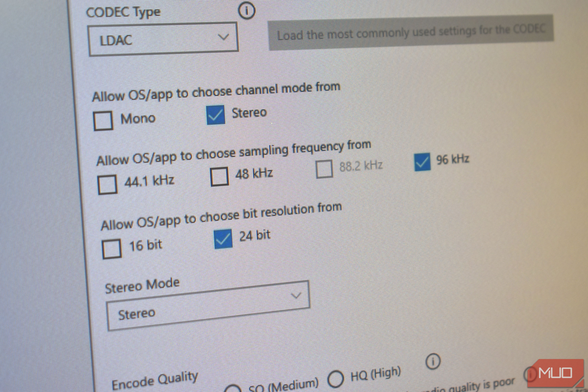This screenshot has height=392, width=588.
Task: Uncheck the Stereo channel mode checkbox
Action: pyautogui.click(x=216, y=115)
